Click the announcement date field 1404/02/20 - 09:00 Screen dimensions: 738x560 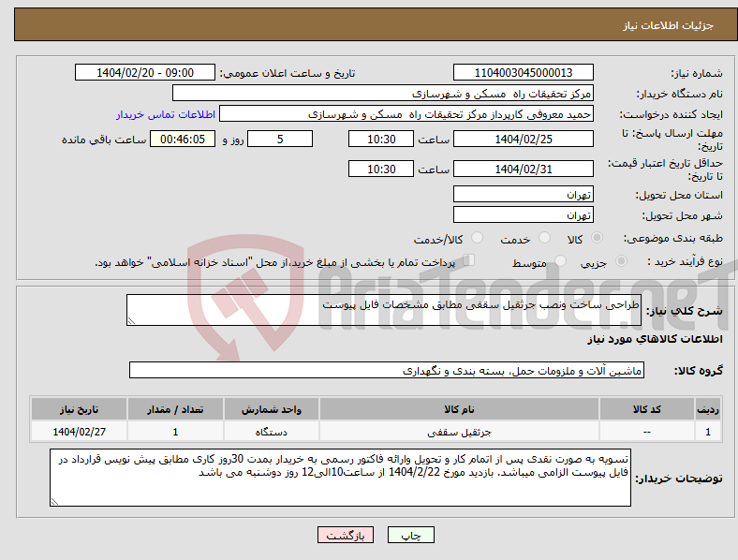[x=145, y=72]
